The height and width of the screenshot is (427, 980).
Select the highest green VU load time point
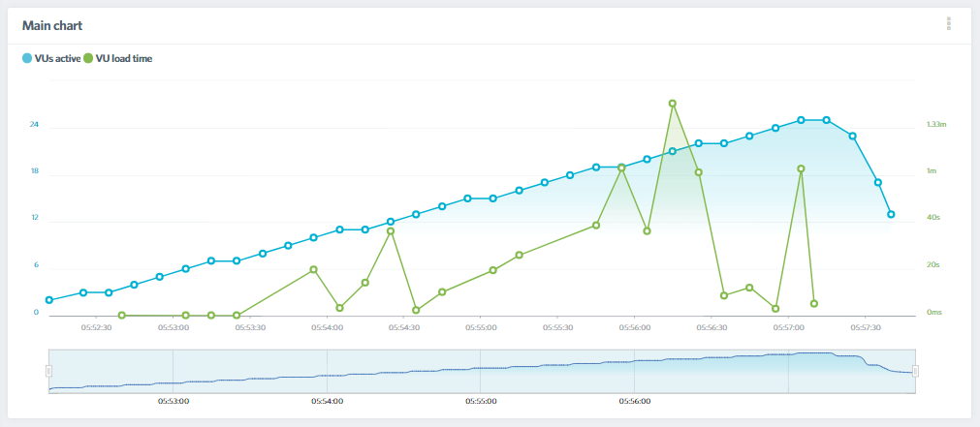pyautogui.click(x=672, y=104)
